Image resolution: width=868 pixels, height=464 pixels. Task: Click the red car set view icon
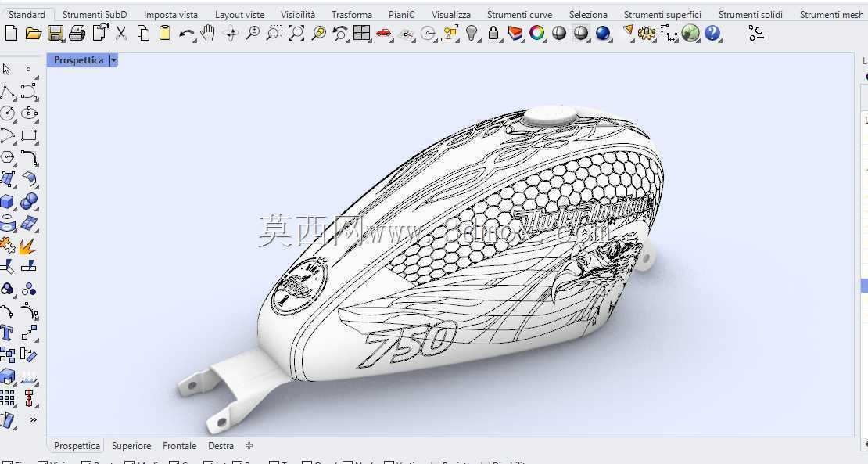pyautogui.click(x=383, y=34)
